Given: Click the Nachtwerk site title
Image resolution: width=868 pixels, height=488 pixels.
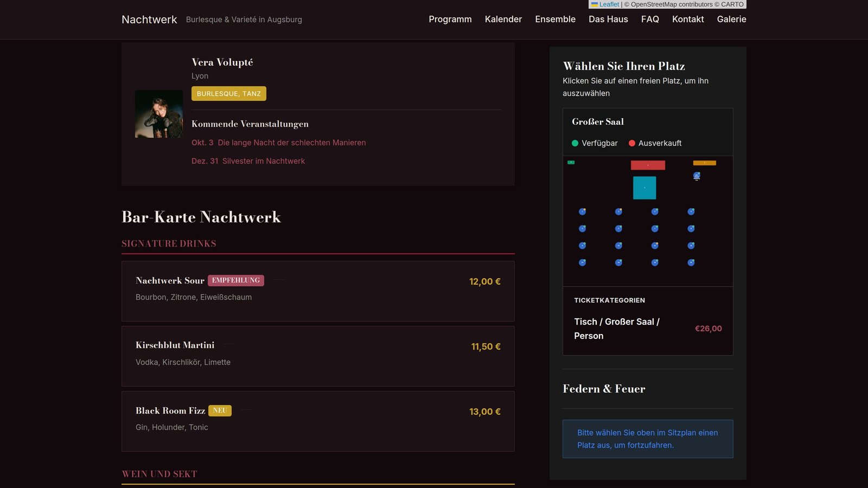Looking at the screenshot, I should 149,20.
